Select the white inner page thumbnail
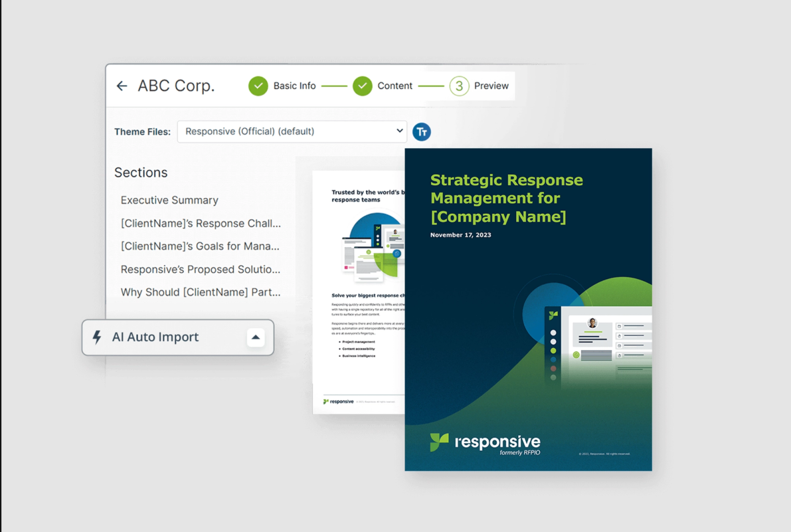This screenshot has width=791, height=532. (359, 292)
